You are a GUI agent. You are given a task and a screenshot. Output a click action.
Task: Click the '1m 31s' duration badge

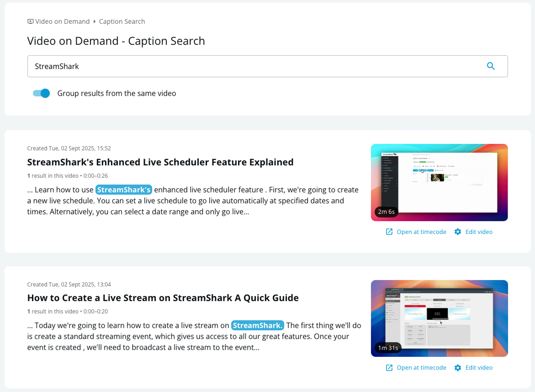pos(388,348)
